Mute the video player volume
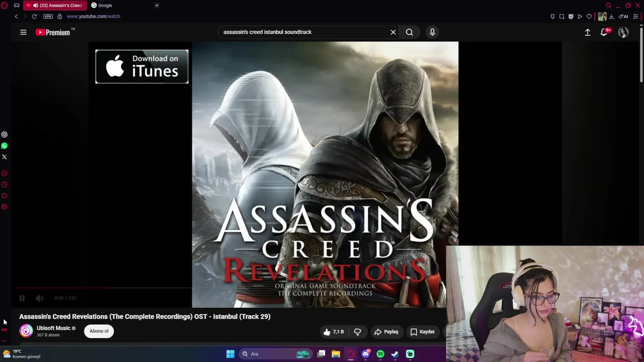This screenshot has width=644, height=362. pos(40,298)
